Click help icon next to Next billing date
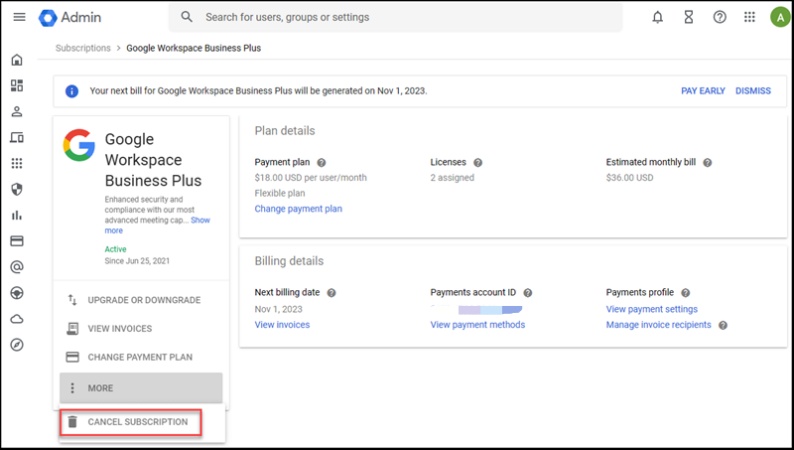The image size is (794, 450). click(x=331, y=293)
